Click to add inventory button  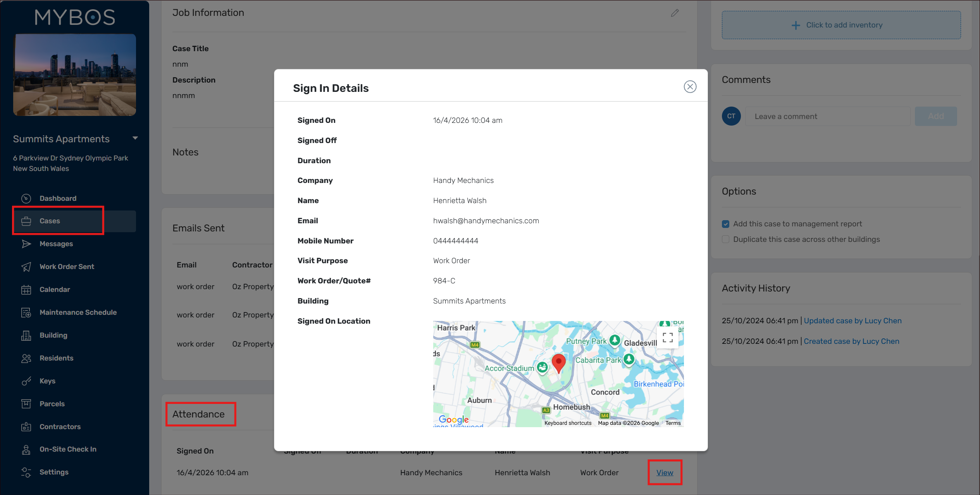[x=841, y=25]
